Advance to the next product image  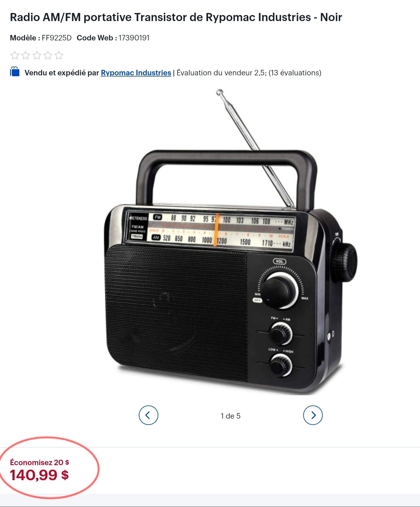313,415
